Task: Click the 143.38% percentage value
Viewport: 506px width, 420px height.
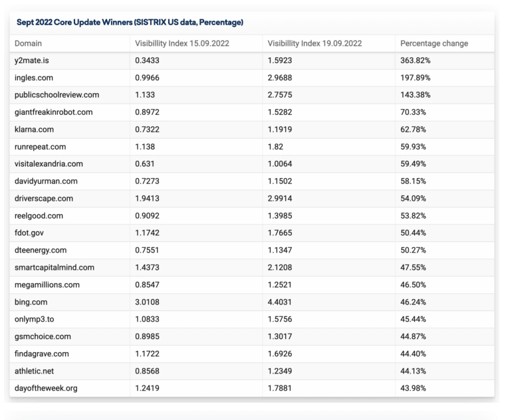Action: tap(416, 95)
